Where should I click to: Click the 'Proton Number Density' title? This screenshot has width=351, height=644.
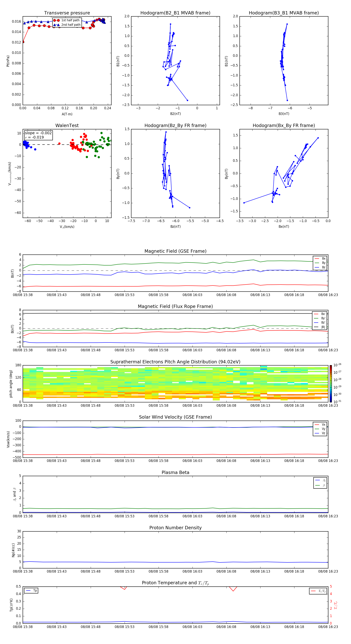(175, 528)
